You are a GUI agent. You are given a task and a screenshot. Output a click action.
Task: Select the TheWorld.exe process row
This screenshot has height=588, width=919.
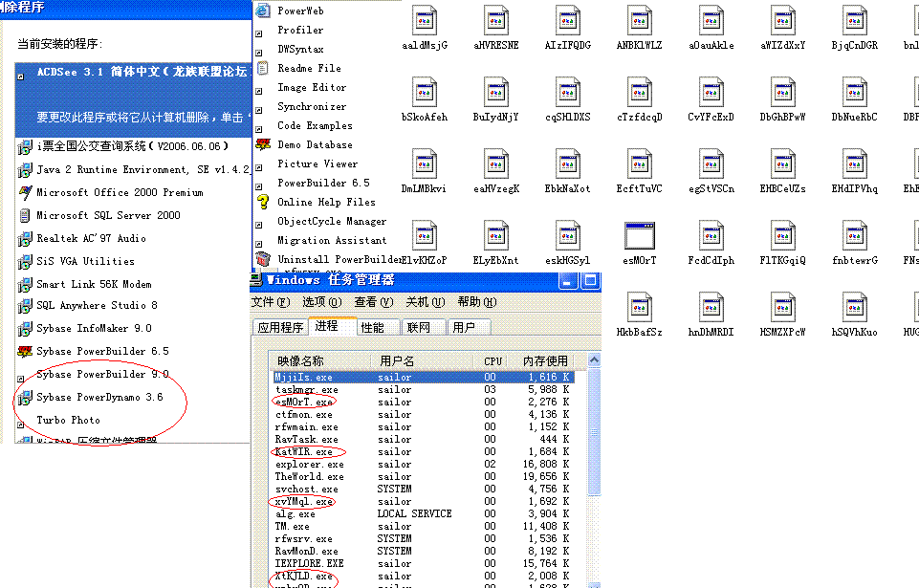pyautogui.click(x=424, y=476)
